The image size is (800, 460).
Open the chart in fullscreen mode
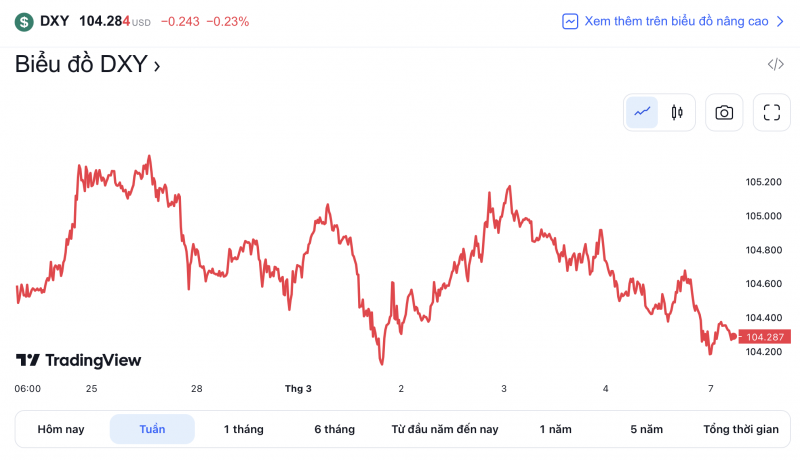[771, 113]
